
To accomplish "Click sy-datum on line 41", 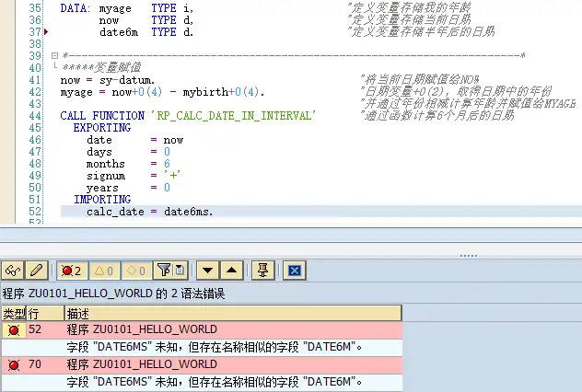I will (127, 80).
